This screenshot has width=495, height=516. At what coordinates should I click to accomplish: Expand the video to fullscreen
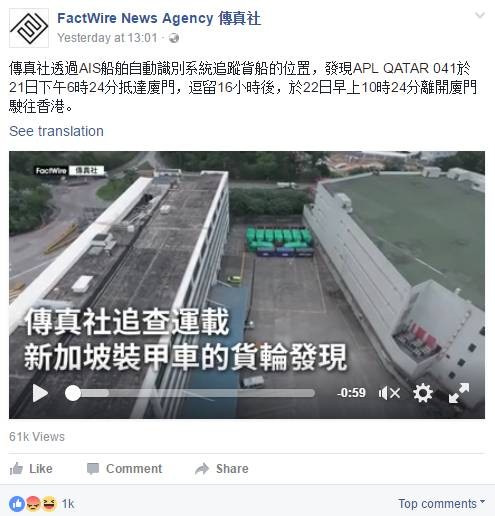pos(459,393)
